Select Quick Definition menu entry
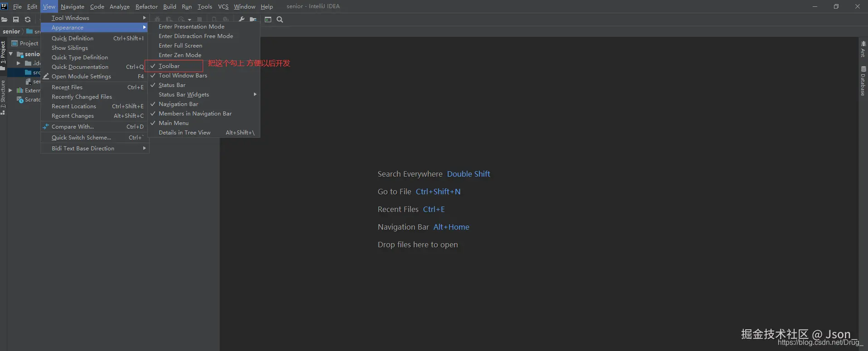The image size is (868, 351). coord(95,38)
